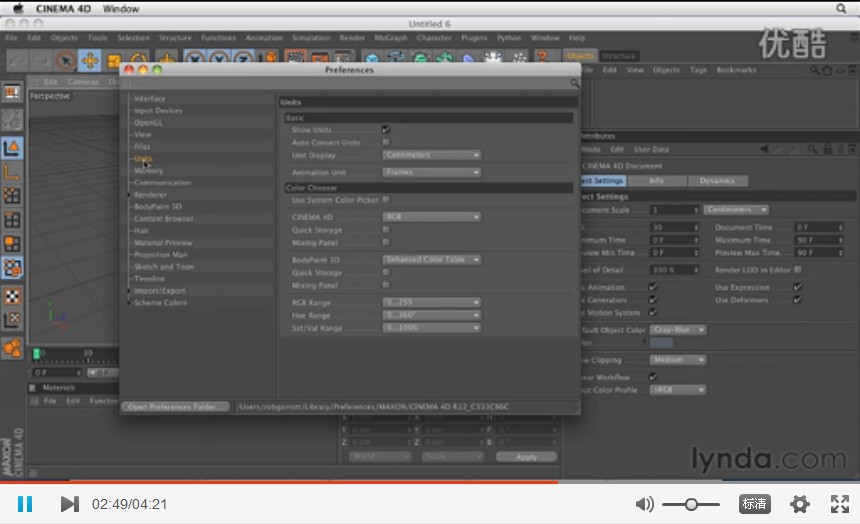Pause the video playback

click(25, 504)
